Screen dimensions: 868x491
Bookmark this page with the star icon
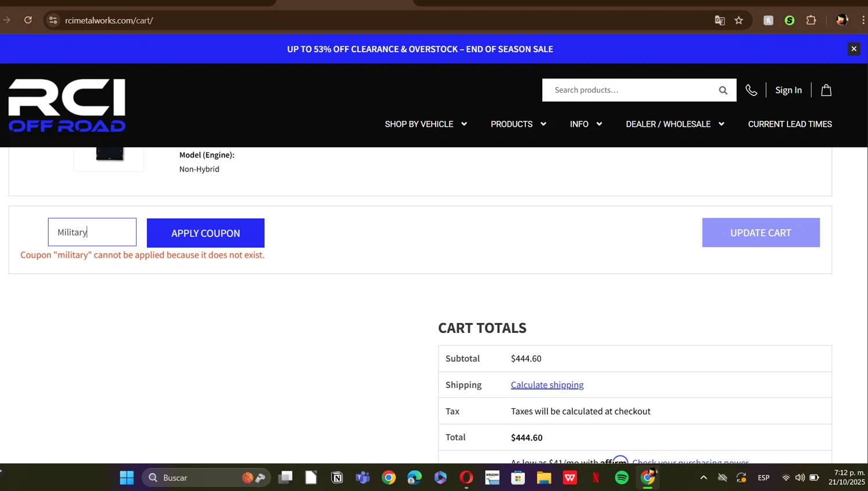point(739,20)
